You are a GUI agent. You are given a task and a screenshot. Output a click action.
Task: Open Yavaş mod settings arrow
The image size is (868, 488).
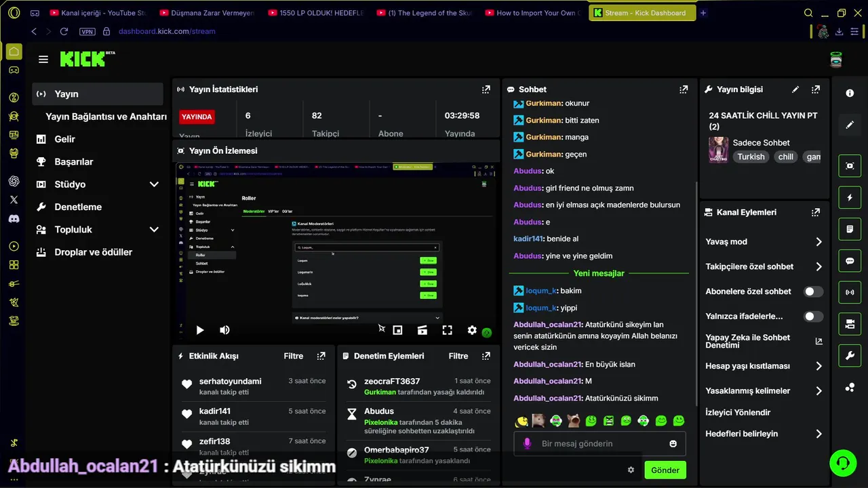click(x=818, y=242)
